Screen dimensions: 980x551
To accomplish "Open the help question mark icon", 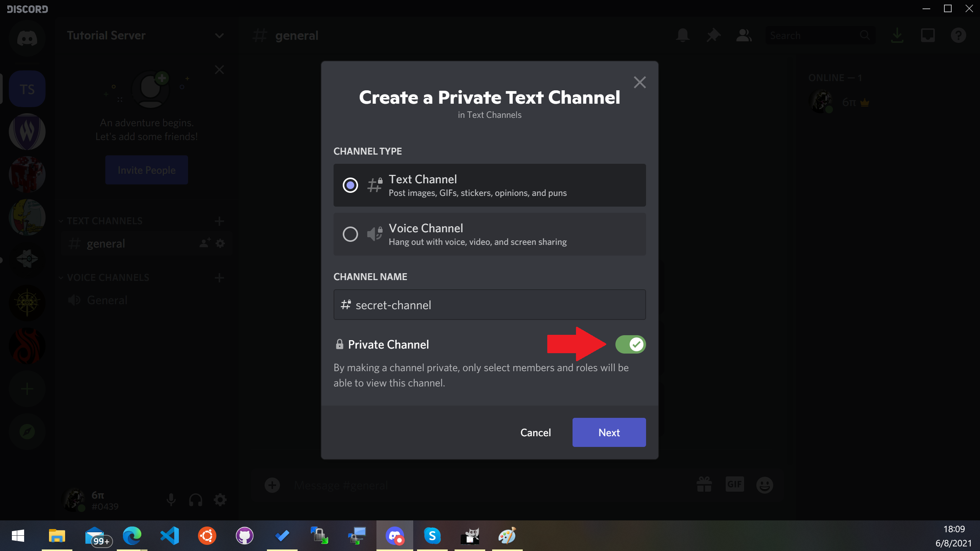I will click(958, 35).
